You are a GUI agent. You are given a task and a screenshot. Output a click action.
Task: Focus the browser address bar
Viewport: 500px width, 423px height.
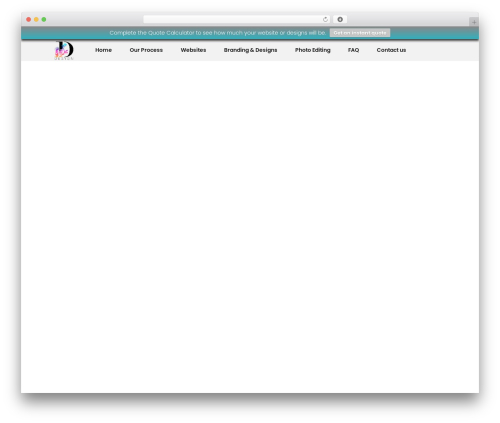[x=236, y=19]
